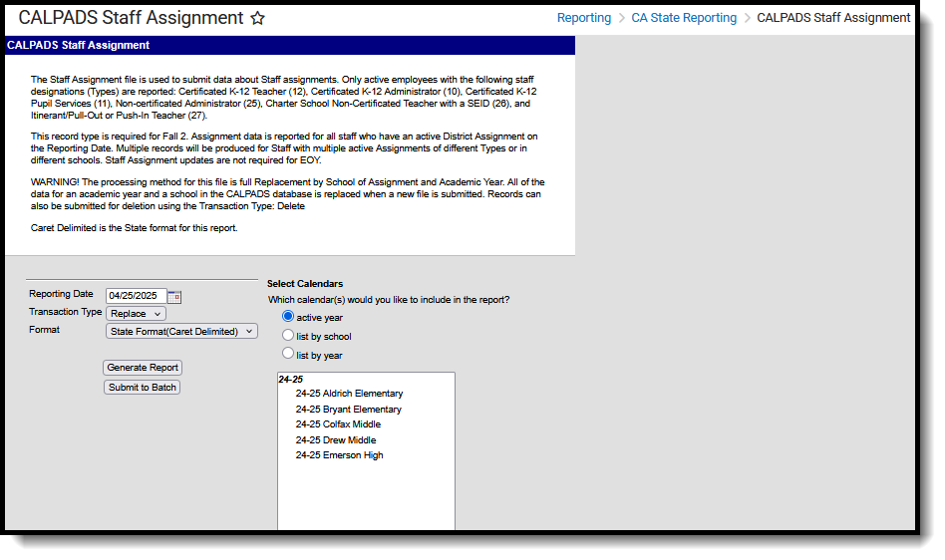
Task: Open the Transaction Type dropdown
Action: pos(136,314)
